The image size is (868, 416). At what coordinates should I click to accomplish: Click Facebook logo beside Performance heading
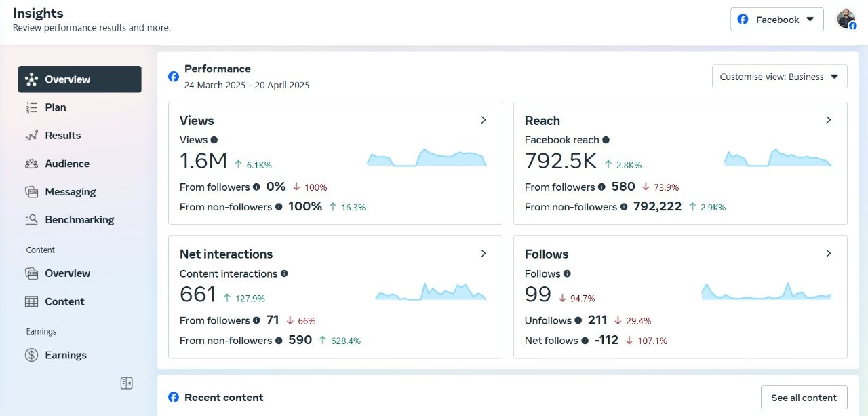coord(174,77)
